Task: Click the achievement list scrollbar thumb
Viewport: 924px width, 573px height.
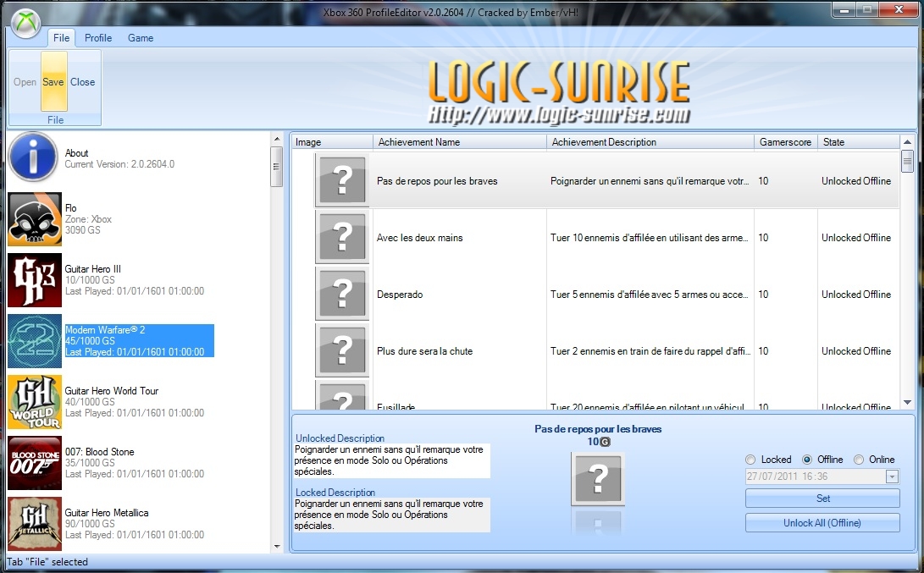Action: click(x=908, y=162)
